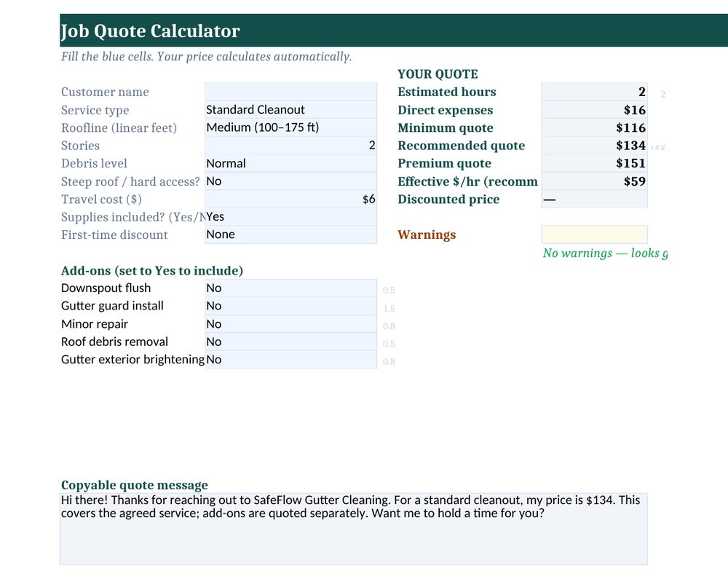Click the 'Recommended quote' label

pyautogui.click(x=462, y=146)
